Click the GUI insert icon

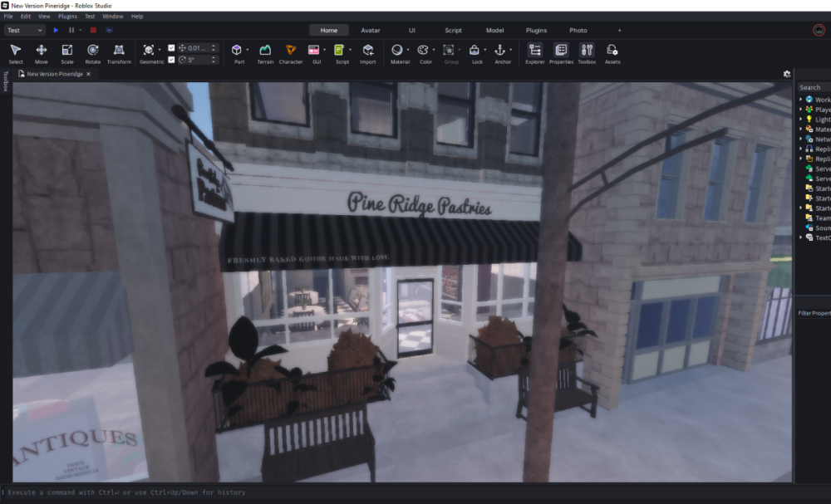pyautogui.click(x=314, y=50)
